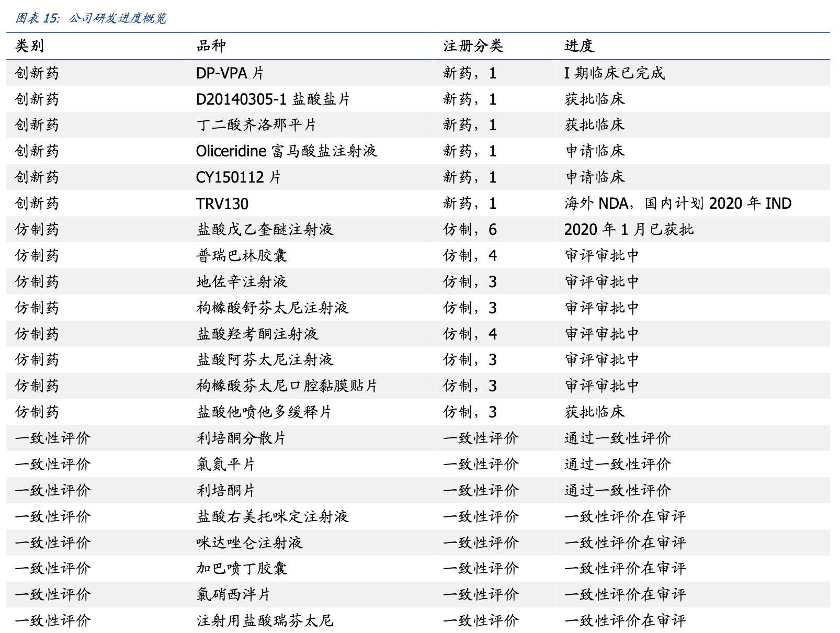This screenshot has height=633, width=840.
Task: Select '申请临床' in the CY150112 片 row
Action: [595, 177]
